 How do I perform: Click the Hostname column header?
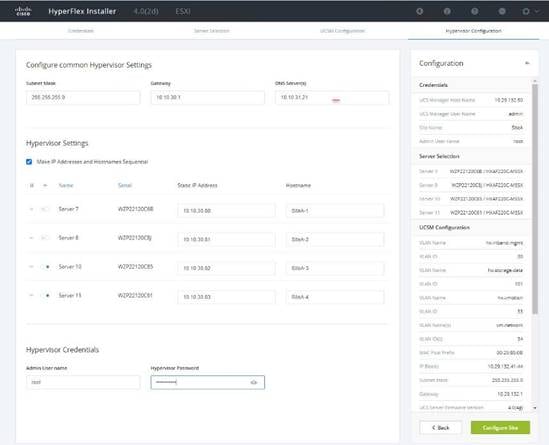[298, 185]
